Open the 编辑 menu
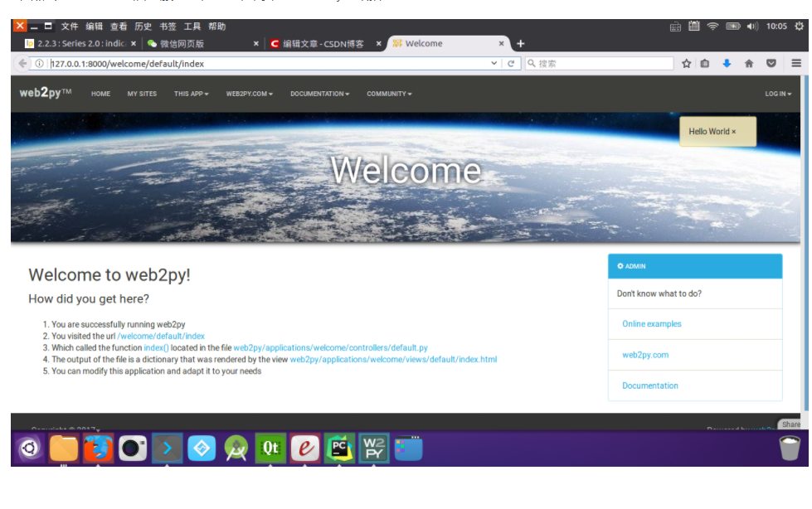This screenshot has width=812, height=509. coord(94,26)
